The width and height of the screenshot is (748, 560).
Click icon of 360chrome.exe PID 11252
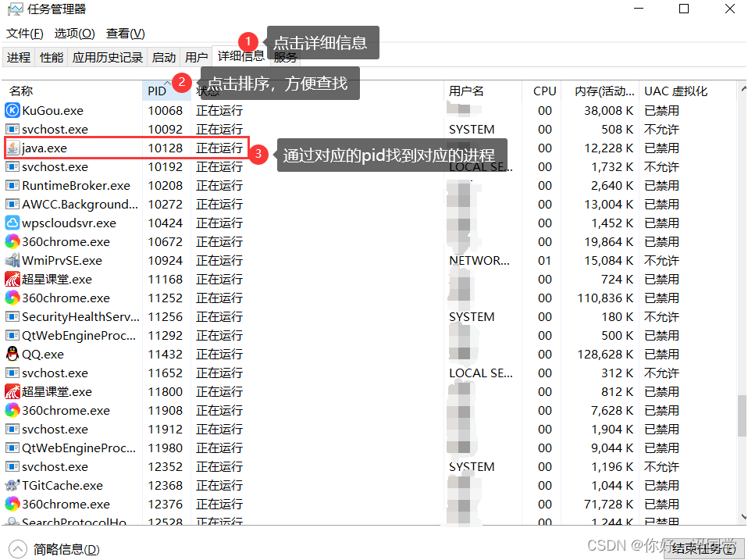pos(12,298)
